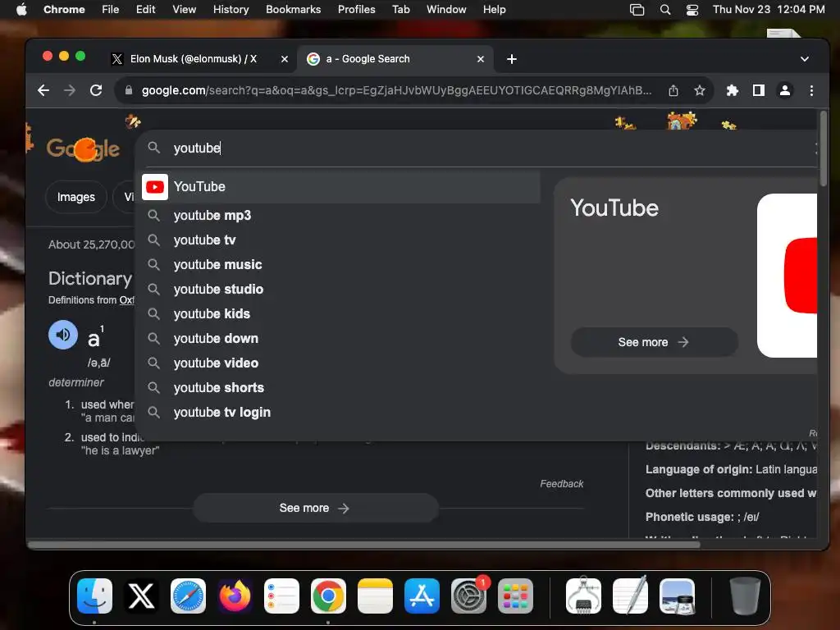This screenshot has height=630, width=840.
Task: Click the page vertical scrollbar
Action: pyautogui.click(x=824, y=148)
